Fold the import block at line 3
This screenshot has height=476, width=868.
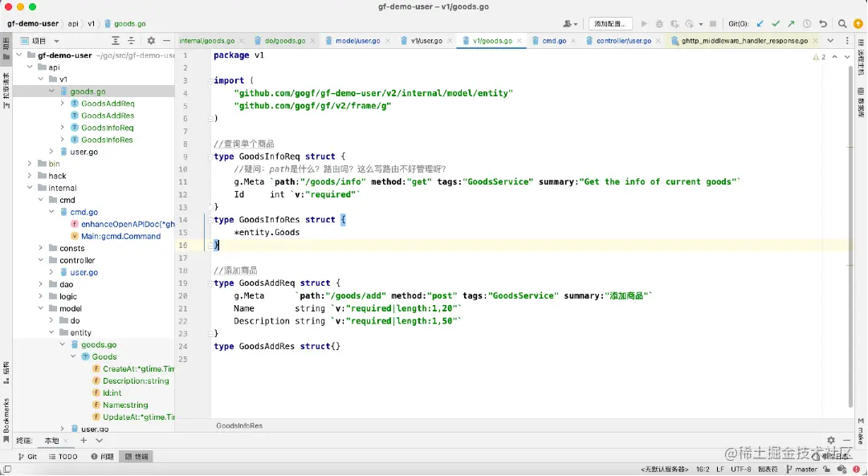210,81
